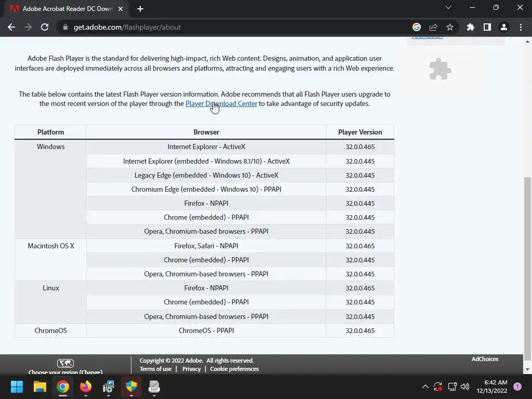Image resolution: width=532 pixels, height=399 pixels.
Task: Click the Terms of use link
Action: tap(155, 369)
